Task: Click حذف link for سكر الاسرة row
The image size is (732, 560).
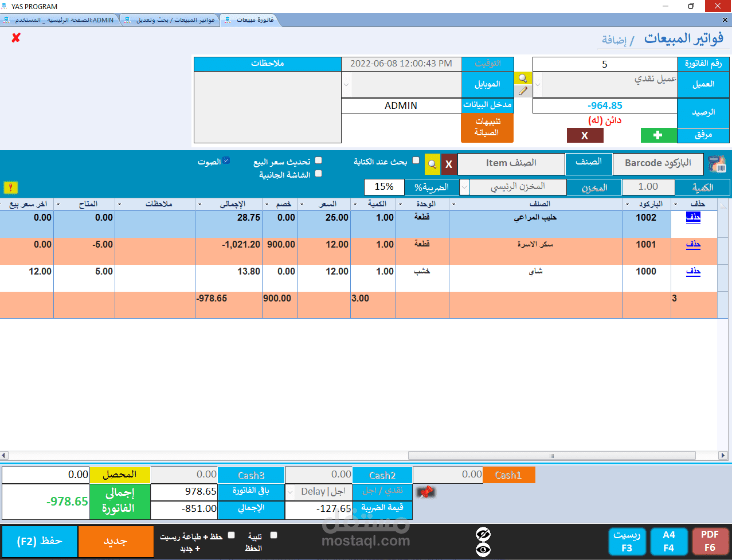Action: coord(693,244)
